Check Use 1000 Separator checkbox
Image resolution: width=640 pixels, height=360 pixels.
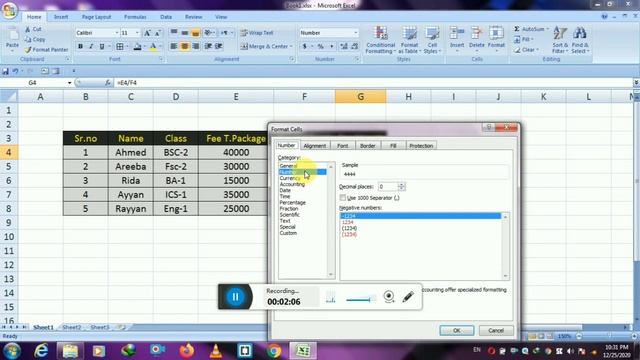(x=343, y=198)
